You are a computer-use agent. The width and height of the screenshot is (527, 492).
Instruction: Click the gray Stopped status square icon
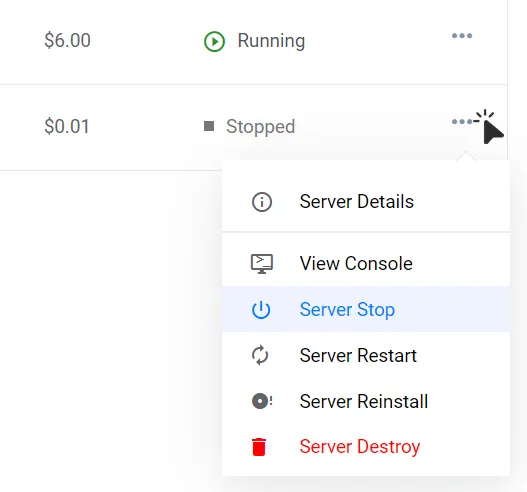pos(209,126)
